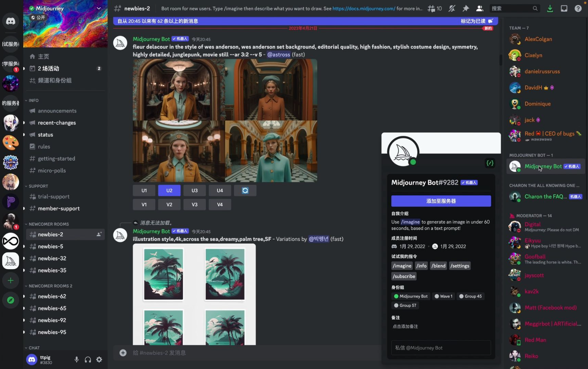588x369 pixels.
Task: Open the 2 场活动 events item
Action: click(x=65, y=69)
